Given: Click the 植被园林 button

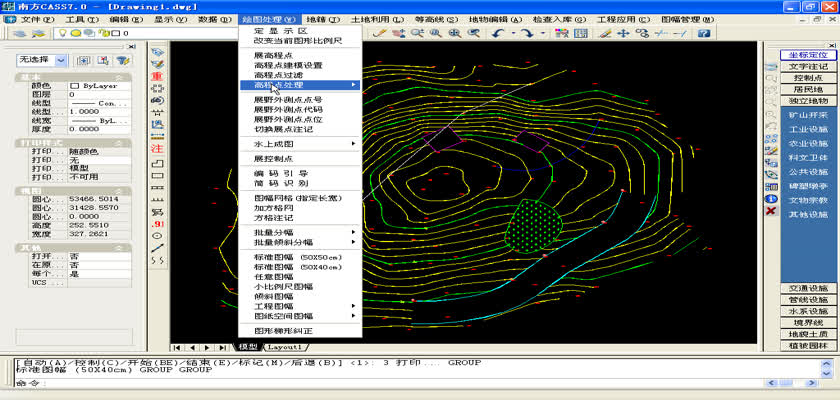Looking at the screenshot, I should pyautogui.click(x=808, y=346).
